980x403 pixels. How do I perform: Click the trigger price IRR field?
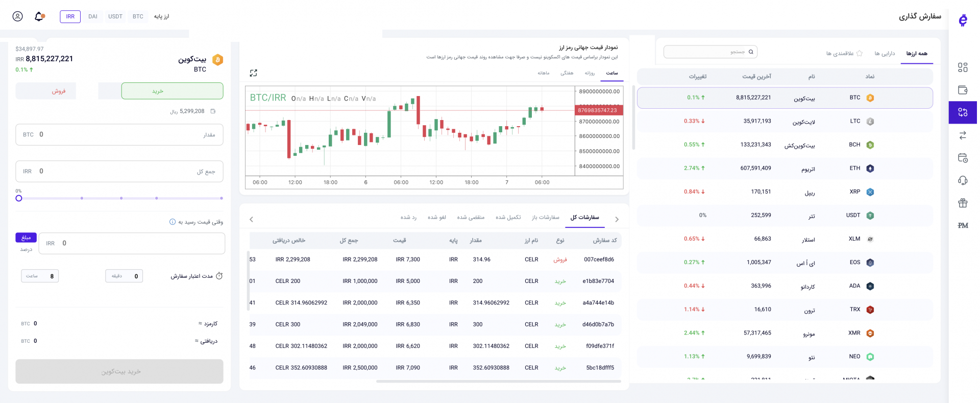click(132, 243)
